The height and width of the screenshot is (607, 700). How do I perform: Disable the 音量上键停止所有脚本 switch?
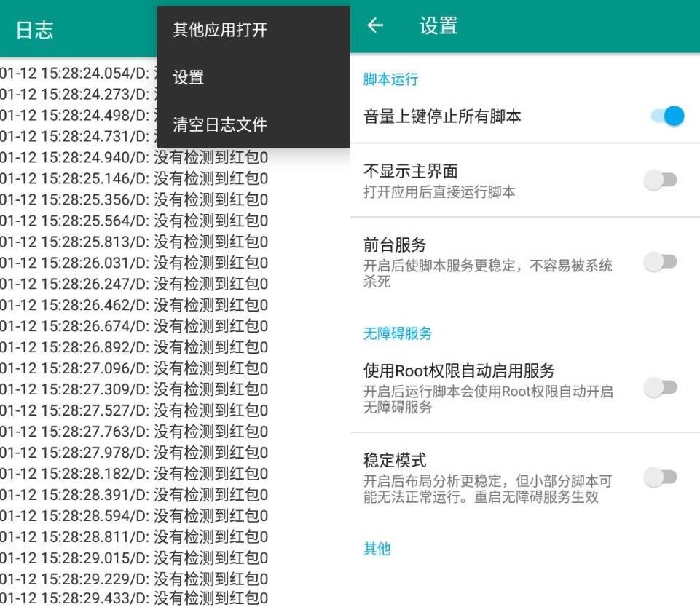coord(666,116)
